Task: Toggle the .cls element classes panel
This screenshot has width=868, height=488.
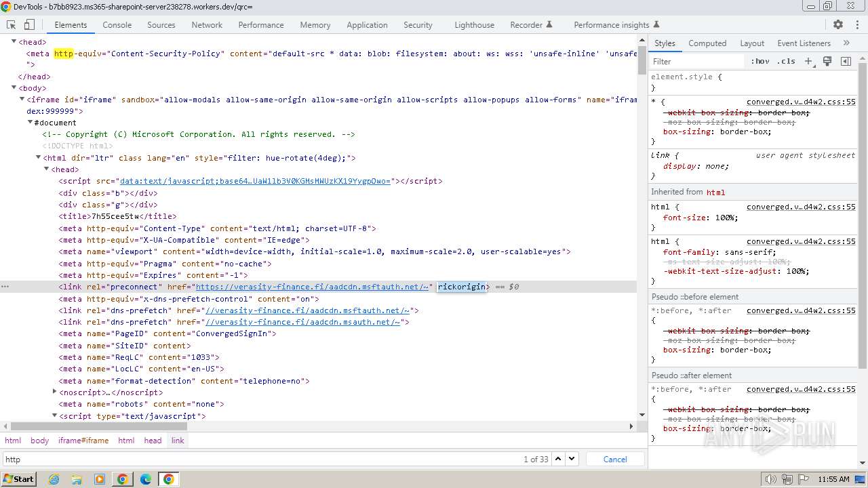Action: tap(786, 61)
